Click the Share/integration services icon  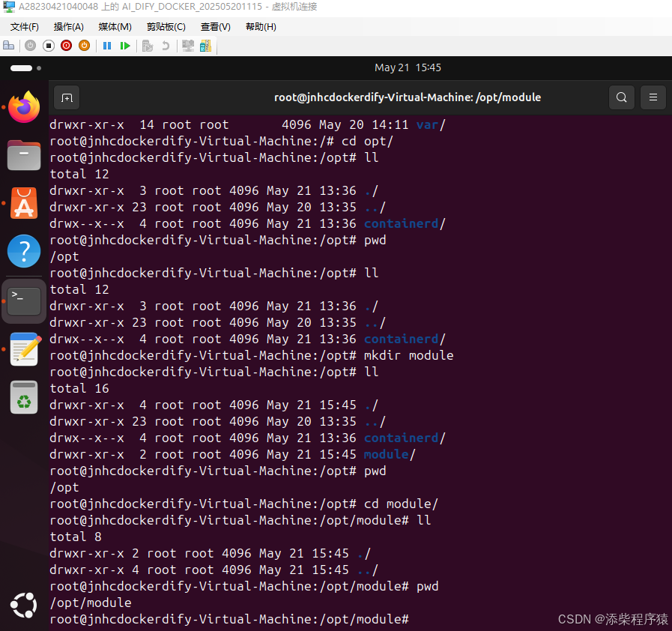point(206,46)
